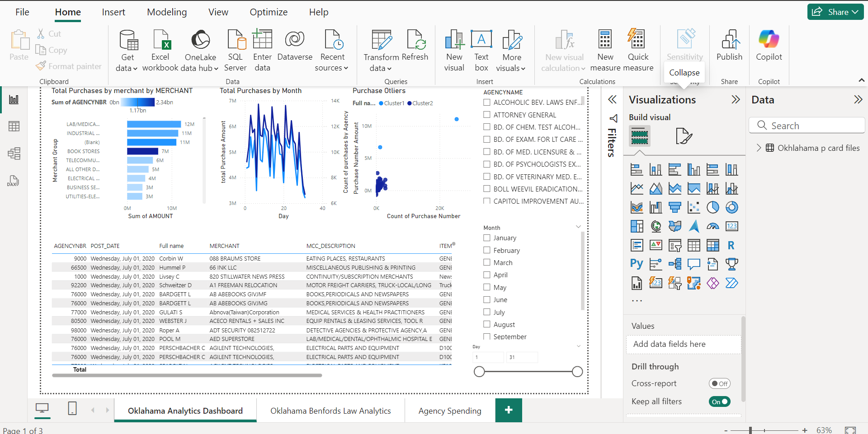This screenshot has width=868, height=434.
Task: Select scatter chart visual icon
Action: (x=693, y=207)
